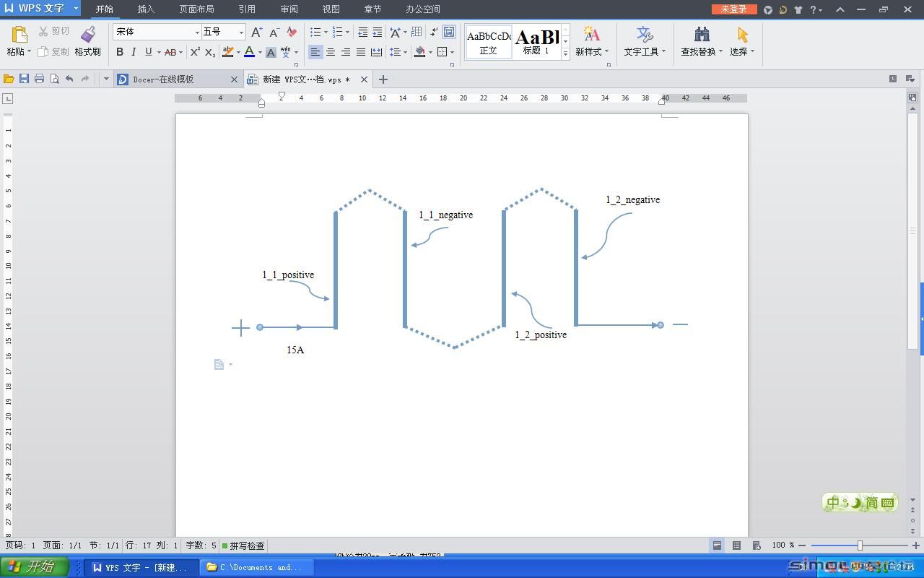Switch to the 插入 (Insert) tab
Screen dimensions: 924x578
point(146,9)
